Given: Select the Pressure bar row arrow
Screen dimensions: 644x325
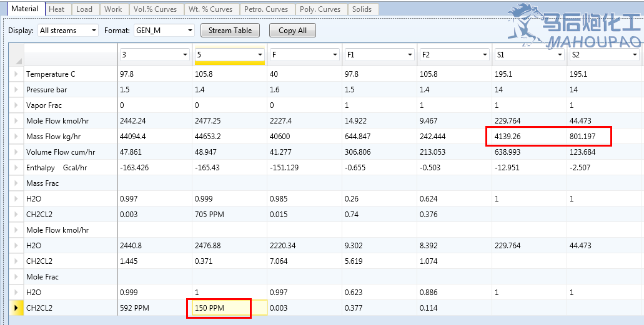Looking at the screenshot, I should pos(16,90).
